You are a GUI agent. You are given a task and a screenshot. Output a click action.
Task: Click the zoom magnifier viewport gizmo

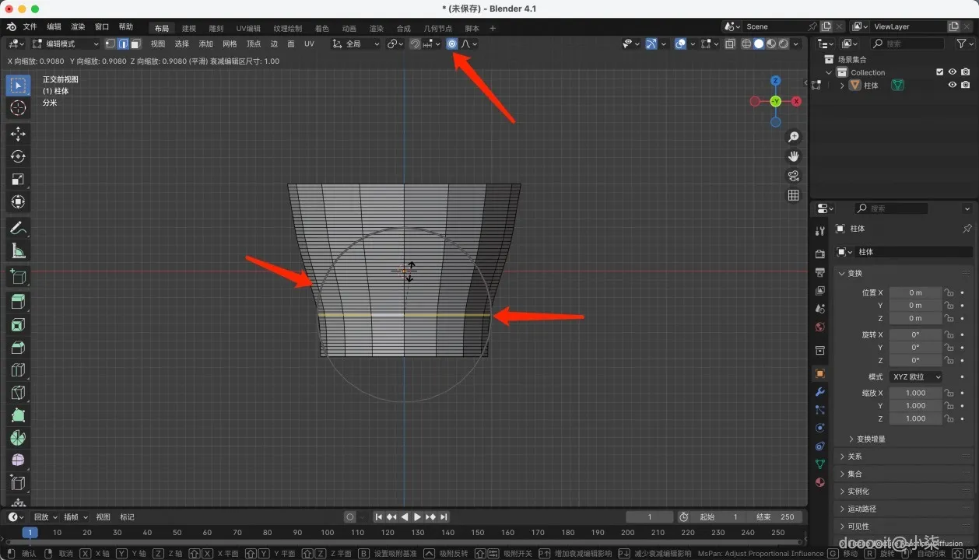(x=793, y=137)
